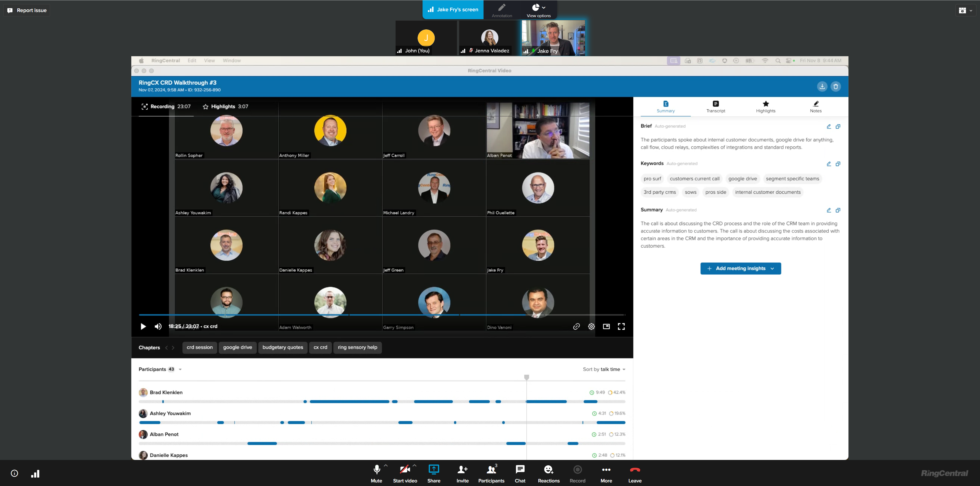Toggle Mute microphone

pos(376,473)
